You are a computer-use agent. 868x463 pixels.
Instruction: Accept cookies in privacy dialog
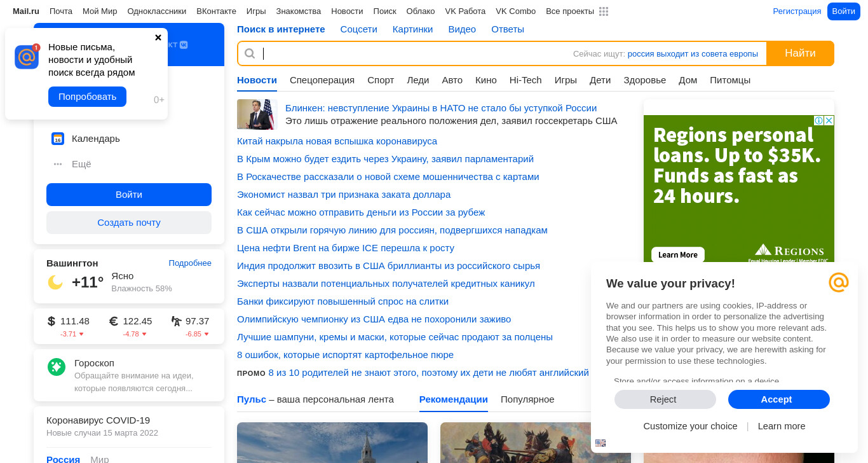click(x=779, y=399)
